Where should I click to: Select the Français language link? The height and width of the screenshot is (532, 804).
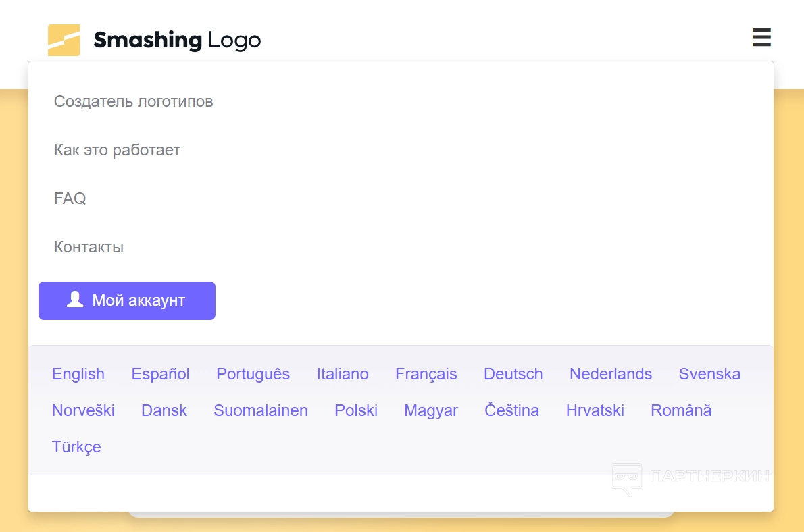pos(426,374)
